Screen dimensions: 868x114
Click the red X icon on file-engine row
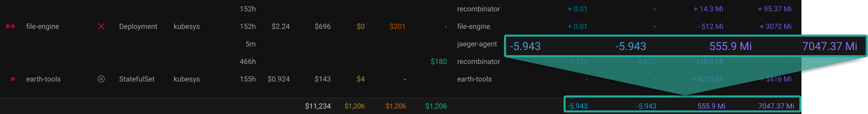[x=101, y=26]
